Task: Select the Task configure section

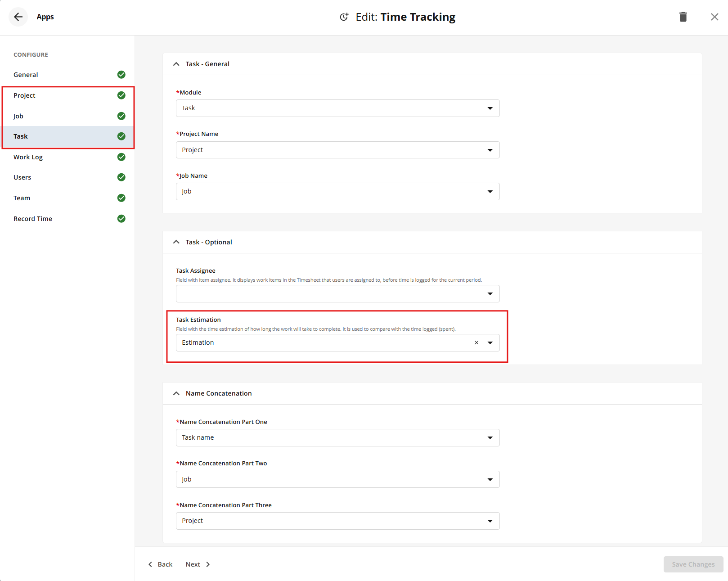Action: 67,136
